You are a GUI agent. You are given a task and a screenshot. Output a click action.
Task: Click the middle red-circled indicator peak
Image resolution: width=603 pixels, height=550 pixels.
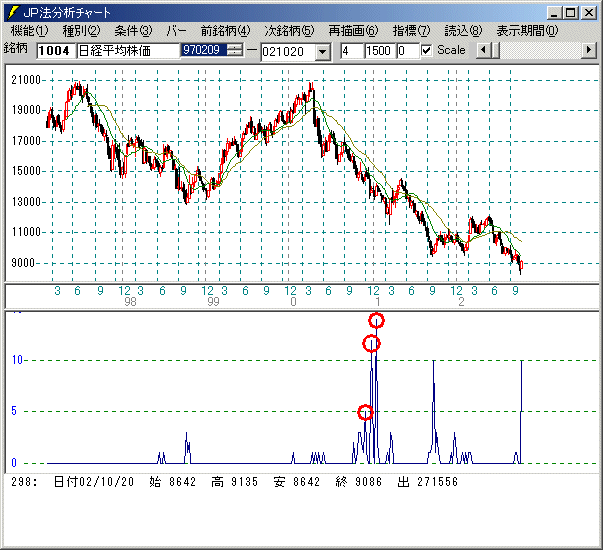pyautogui.click(x=371, y=343)
